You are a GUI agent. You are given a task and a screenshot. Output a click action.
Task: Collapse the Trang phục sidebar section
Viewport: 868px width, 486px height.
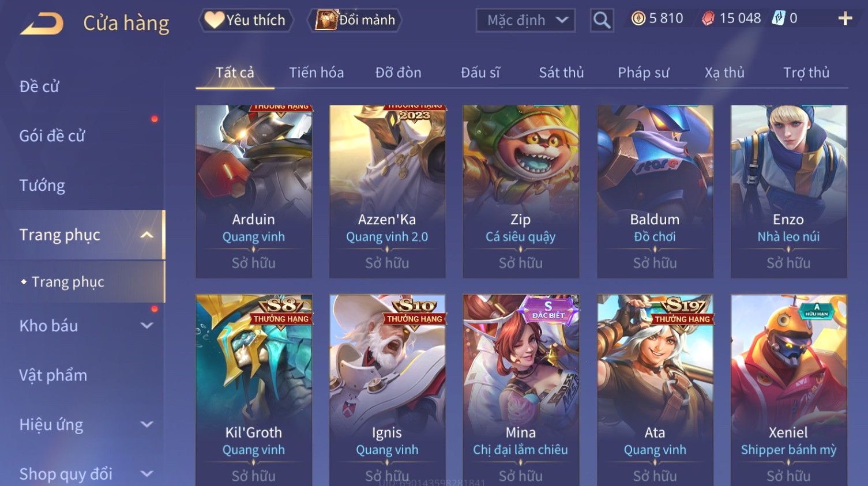pyautogui.click(x=147, y=235)
